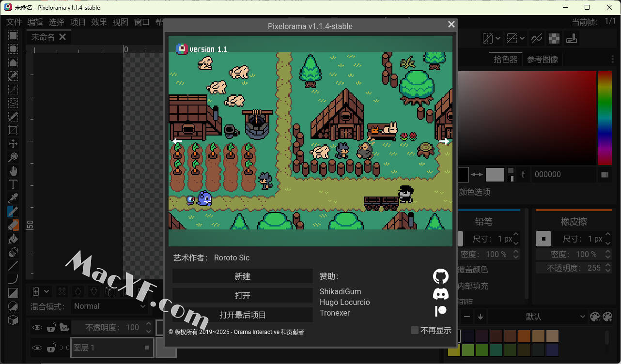The width and height of the screenshot is (621, 364).
Task: Select the Rectangular Selection tool
Action: pos(13,35)
